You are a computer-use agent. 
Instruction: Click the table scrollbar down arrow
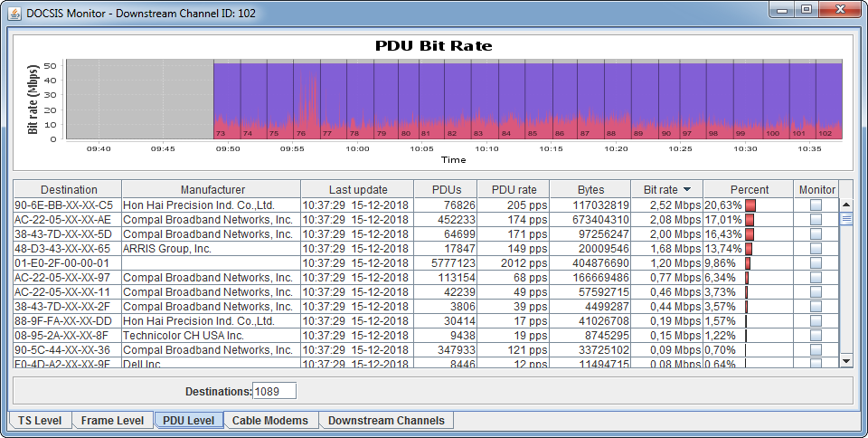[x=846, y=361]
